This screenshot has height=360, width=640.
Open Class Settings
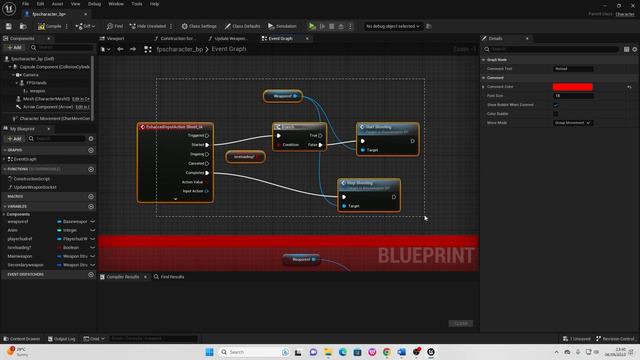coord(199,26)
